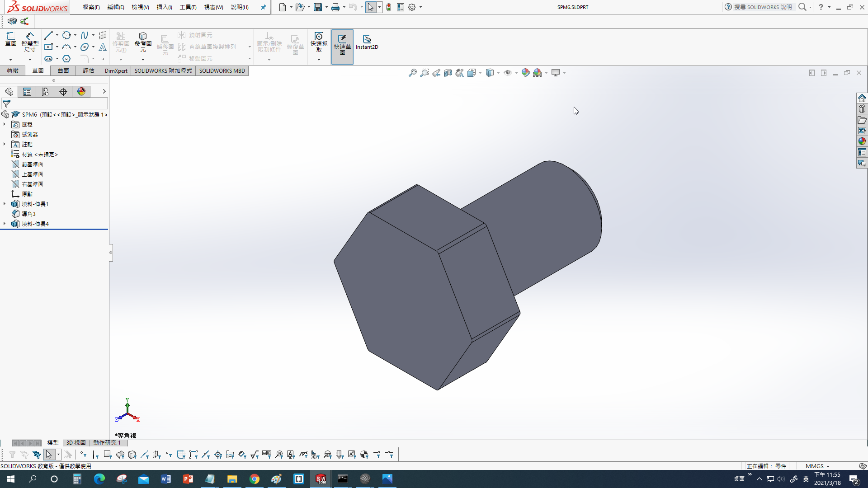
Task: Open dropdown arrow below 草圖 Sketch button
Action: 10,60
